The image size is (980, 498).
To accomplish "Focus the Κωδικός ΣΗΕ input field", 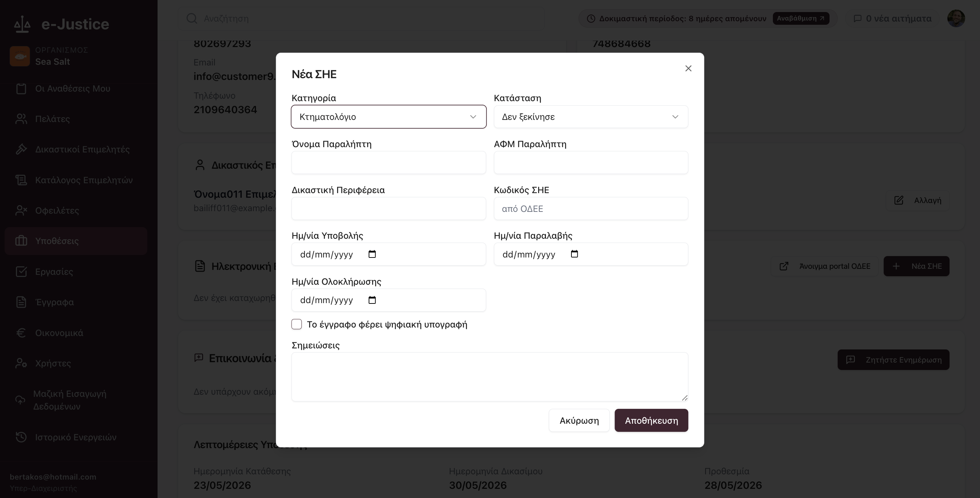I will (x=591, y=209).
